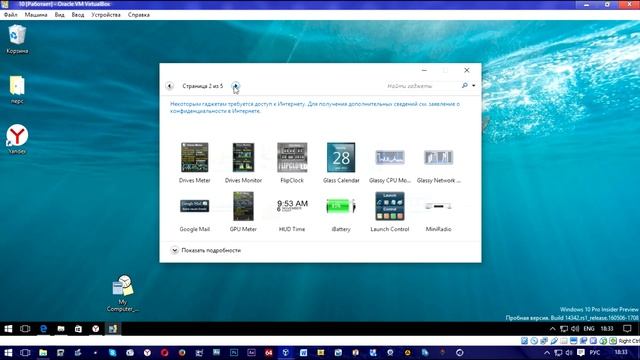Open the online privacy statement link
This screenshot has height=360, width=640.
tap(315, 107)
